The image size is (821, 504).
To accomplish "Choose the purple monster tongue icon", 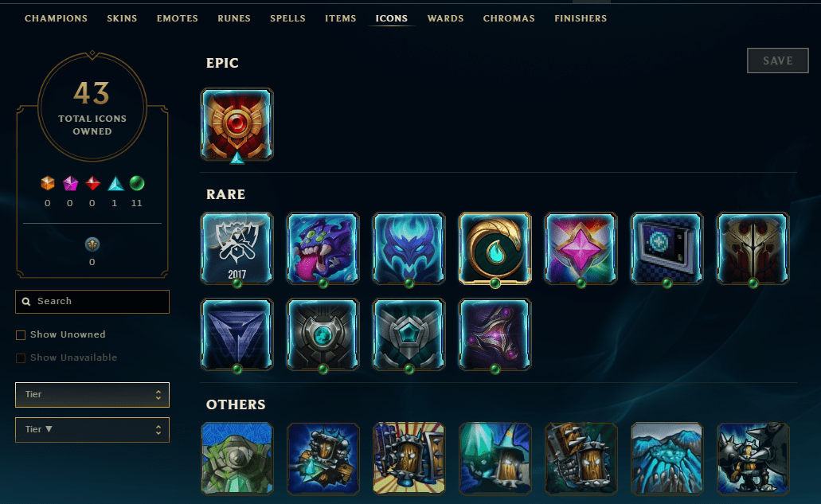I will point(323,248).
